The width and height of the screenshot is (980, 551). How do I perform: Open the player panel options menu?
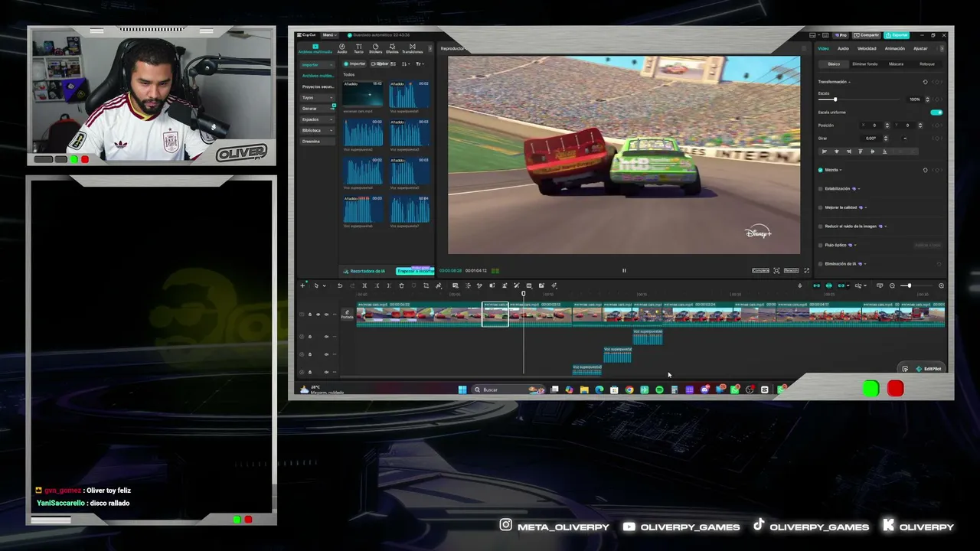click(803, 48)
